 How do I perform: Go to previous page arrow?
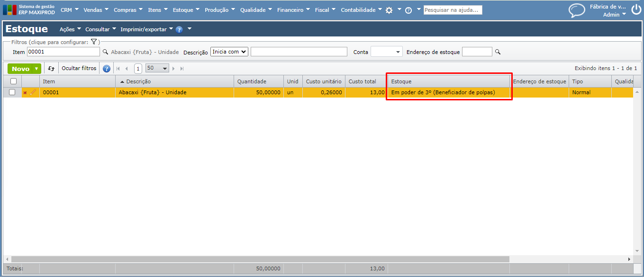tap(127, 69)
